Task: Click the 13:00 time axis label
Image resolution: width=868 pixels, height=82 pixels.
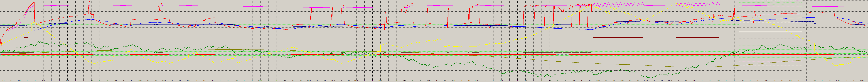Action: [x=574, y=81]
